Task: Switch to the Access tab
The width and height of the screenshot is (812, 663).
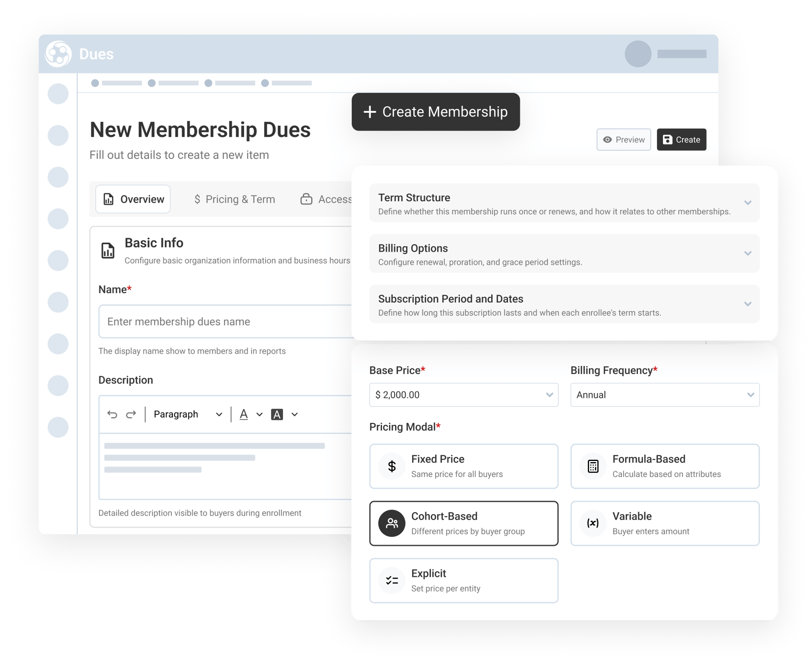Action: pyautogui.click(x=326, y=199)
